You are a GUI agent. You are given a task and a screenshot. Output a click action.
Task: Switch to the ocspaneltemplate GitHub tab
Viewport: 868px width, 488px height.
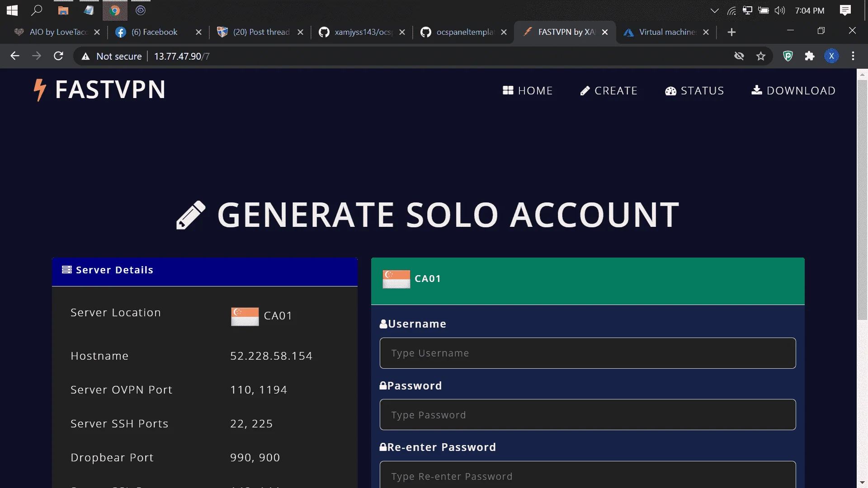(x=459, y=32)
